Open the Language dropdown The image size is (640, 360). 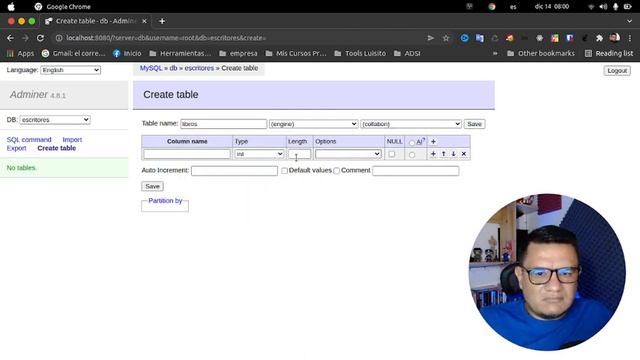click(x=71, y=70)
